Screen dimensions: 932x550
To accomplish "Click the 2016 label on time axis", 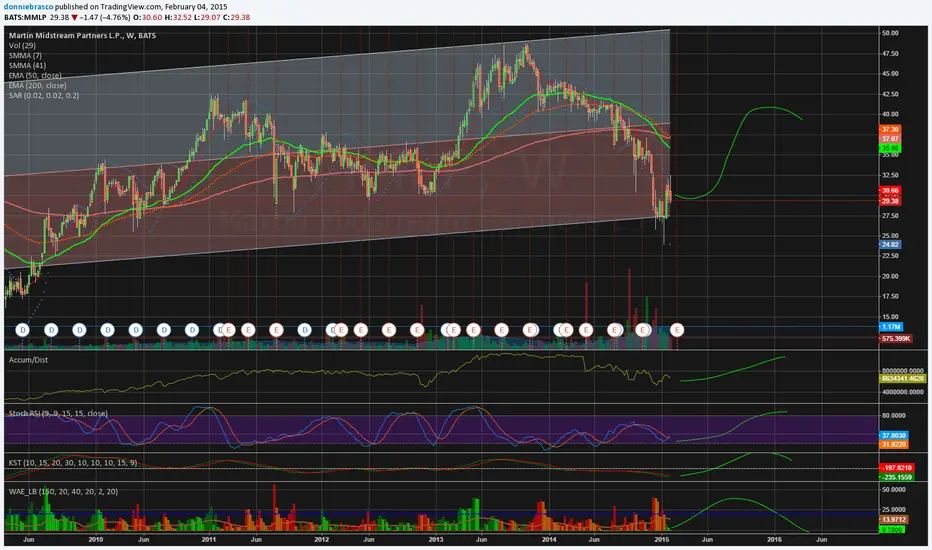I will (774, 540).
